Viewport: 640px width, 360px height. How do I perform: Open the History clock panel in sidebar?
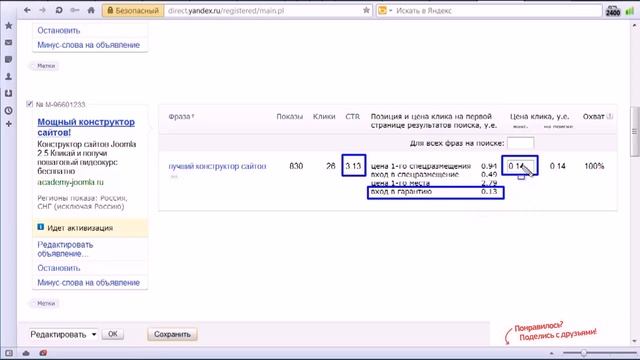click(9, 111)
